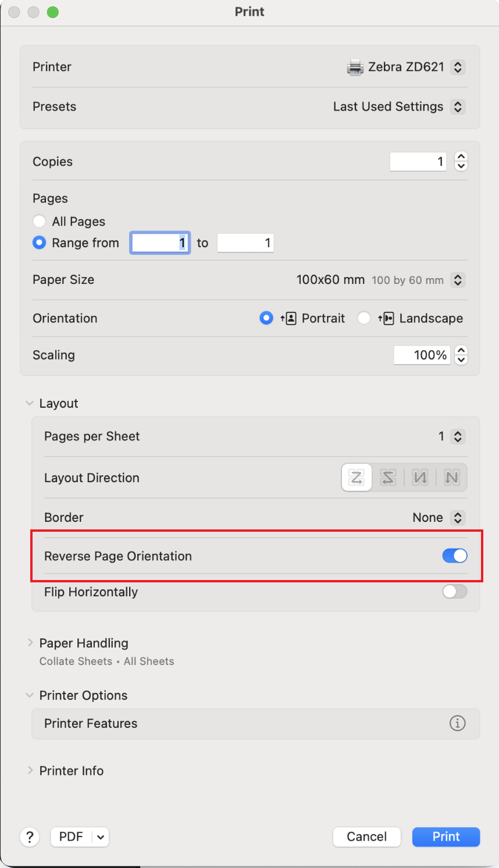
Task: Click the Scaling percentage field
Action: [422, 355]
